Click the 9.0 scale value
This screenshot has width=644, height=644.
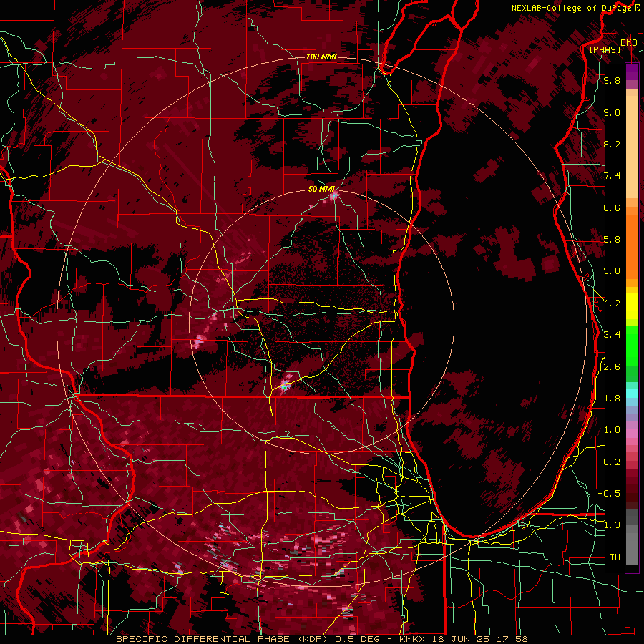click(x=612, y=113)
